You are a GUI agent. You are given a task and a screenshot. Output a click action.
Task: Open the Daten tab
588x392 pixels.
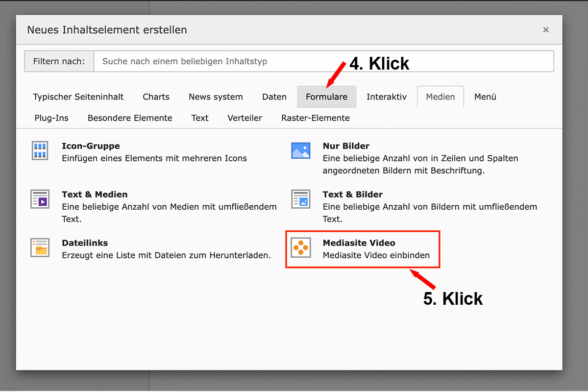tap(274, 97)
